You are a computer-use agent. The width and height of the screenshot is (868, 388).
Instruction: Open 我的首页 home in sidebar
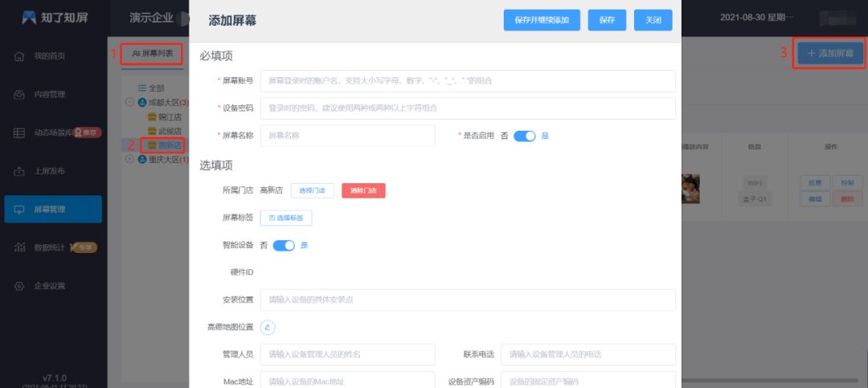point(50,56)
